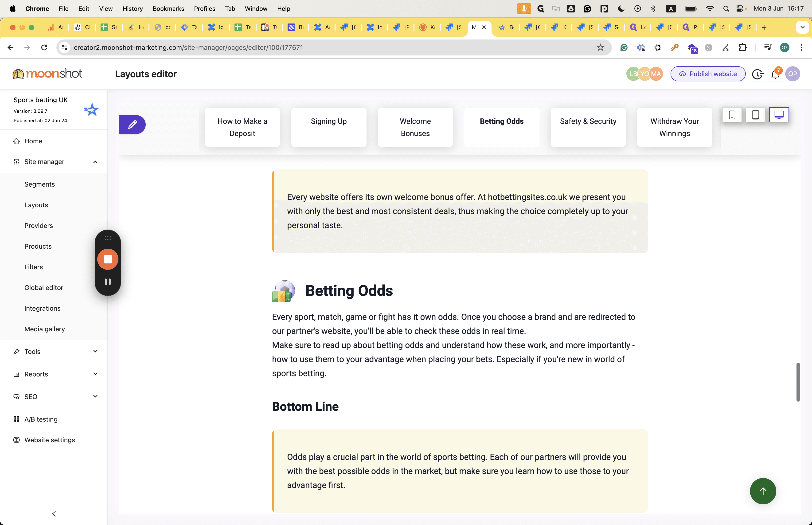This screenshot has width=812, height=525.
Task: Open Filters in Site manager
Action: (x=34, y=267)
